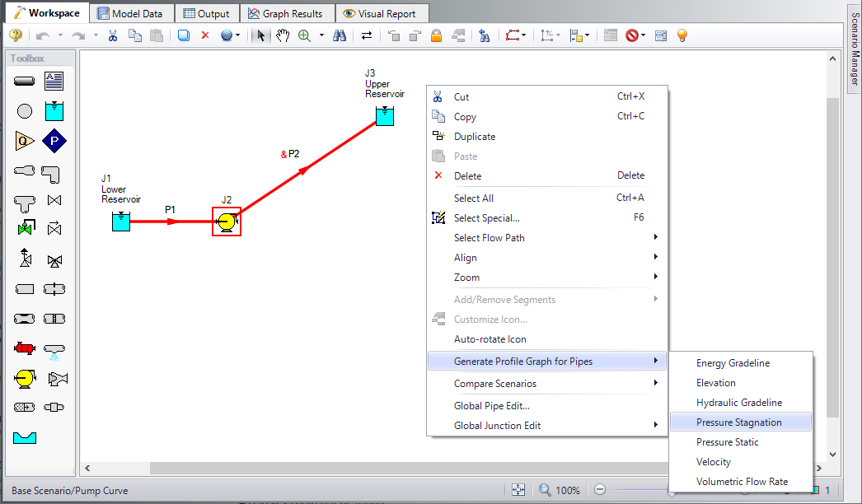Select the Assigned Pressure junction tool
This screenshot has height=504, width=862.
pyautogui.click(x=54, y=141)
